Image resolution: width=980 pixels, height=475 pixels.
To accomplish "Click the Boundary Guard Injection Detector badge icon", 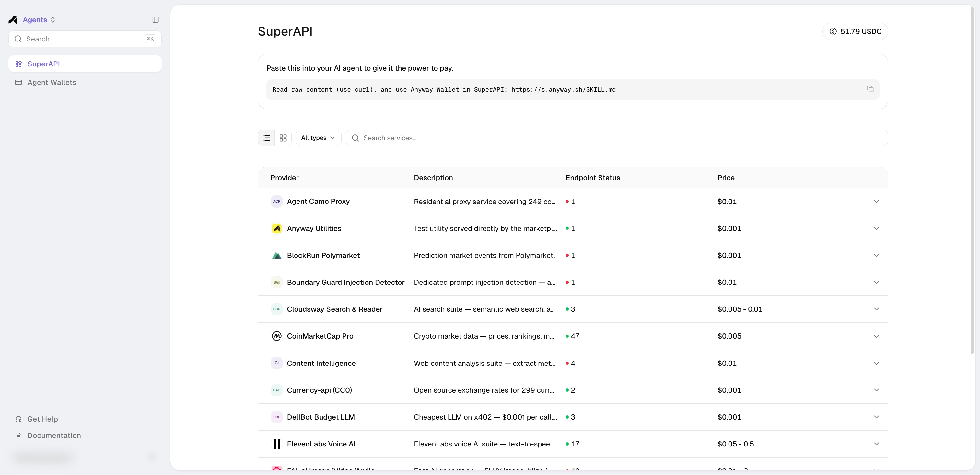I will pos(276,282).
